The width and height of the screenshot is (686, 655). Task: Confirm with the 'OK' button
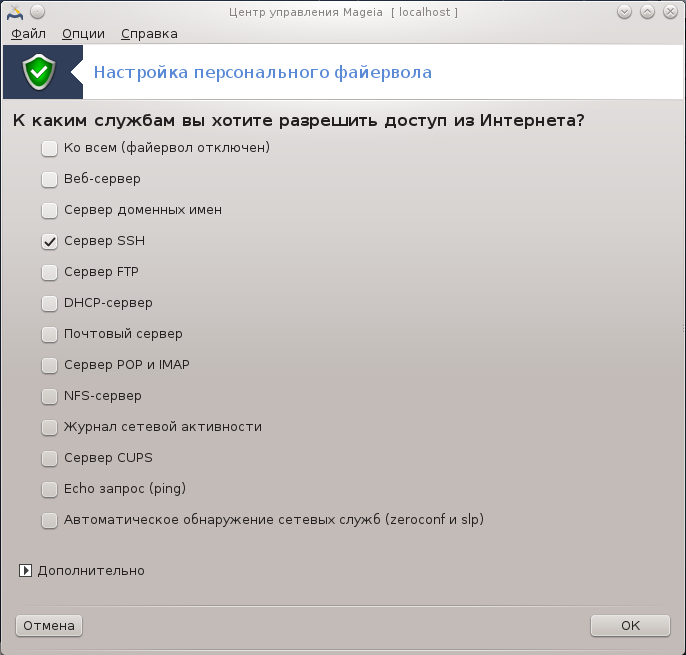(x=630, y=626)
